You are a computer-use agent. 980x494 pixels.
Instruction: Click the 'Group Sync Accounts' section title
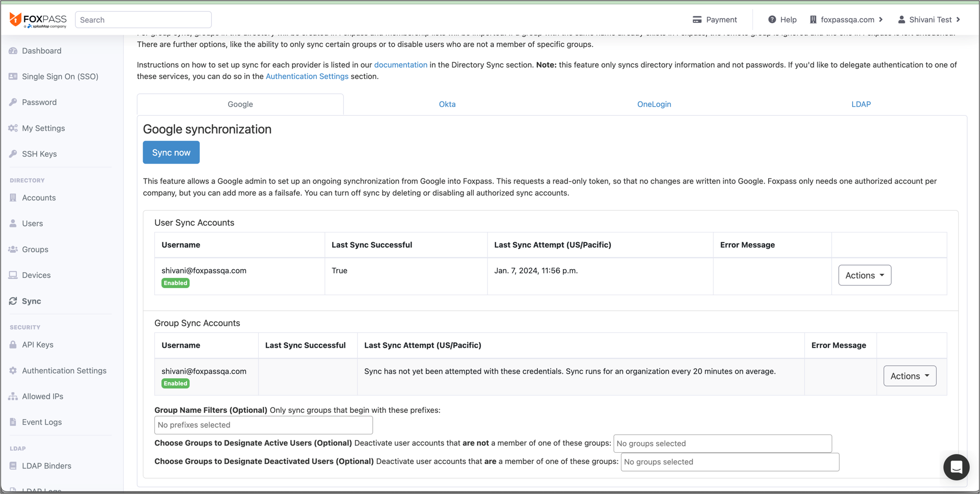click(197, 323)
